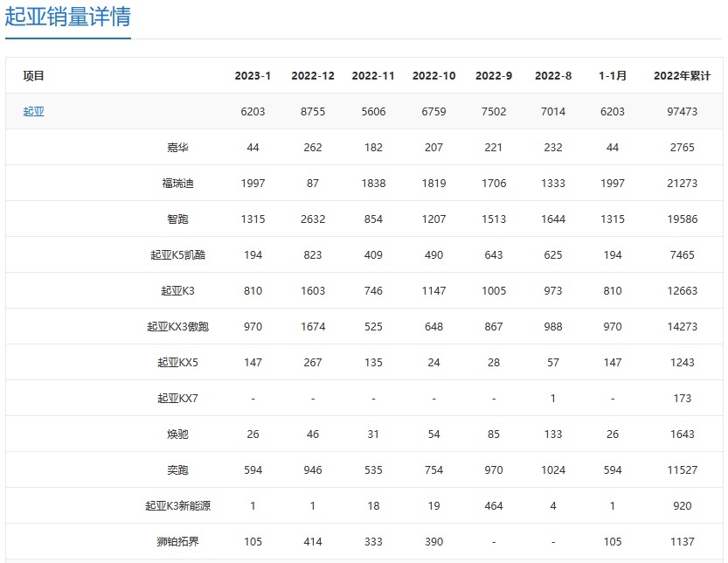Viewport: 728px width, 563px height.
Task: Select the 2022-12 column header
Action: coord(313,76)
